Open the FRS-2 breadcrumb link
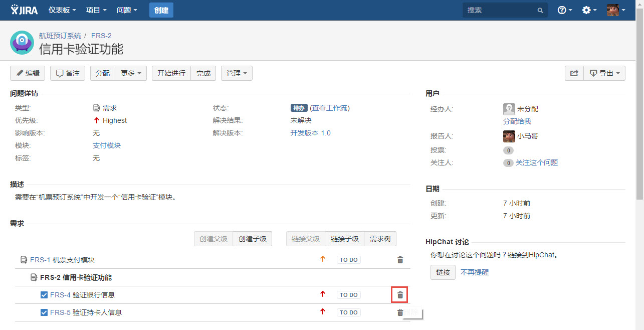644x330 pixels. click(101, 36)
